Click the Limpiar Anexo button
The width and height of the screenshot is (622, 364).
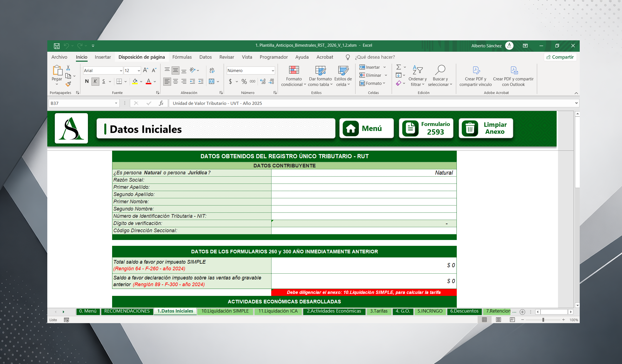point(486,128)
